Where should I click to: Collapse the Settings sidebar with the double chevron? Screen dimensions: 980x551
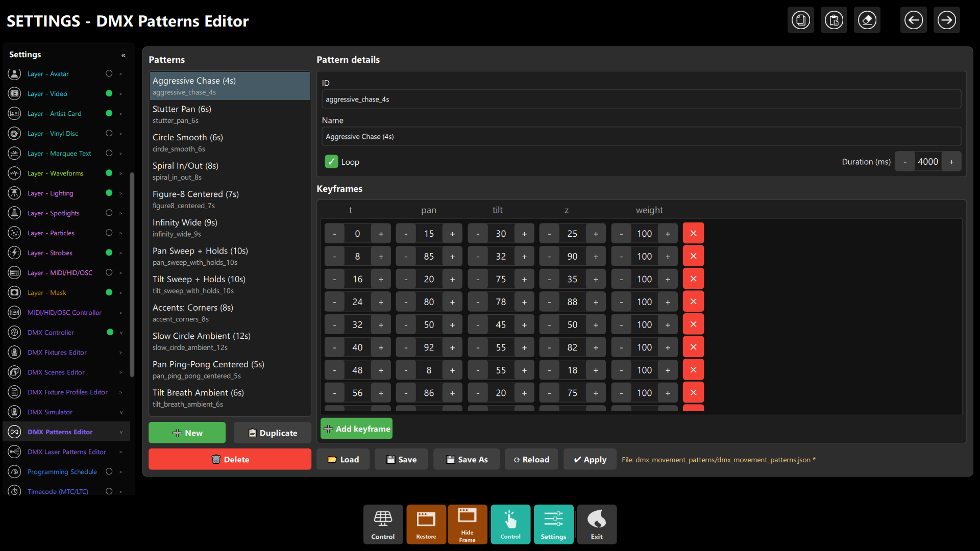[123, 55]
